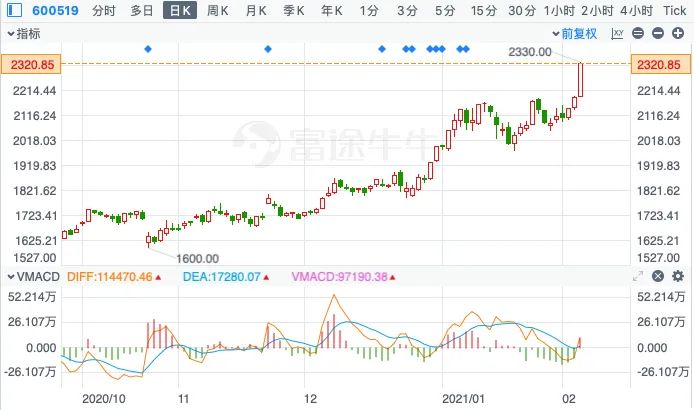Click the 2330.00 high price label
The image size is (694, 410).
pos(530,52)
